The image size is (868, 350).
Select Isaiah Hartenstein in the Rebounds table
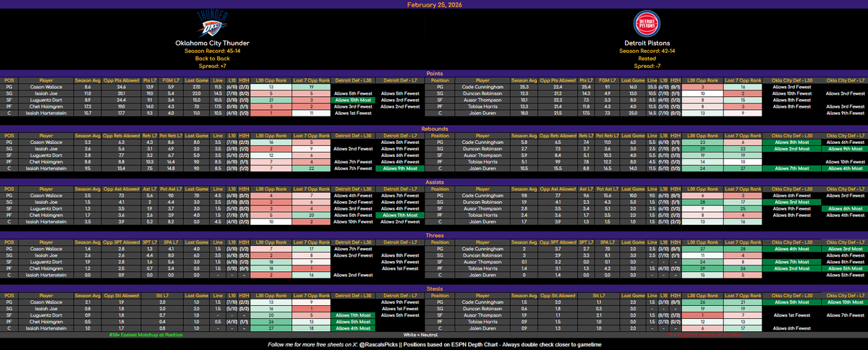click(x=45, y=168)
